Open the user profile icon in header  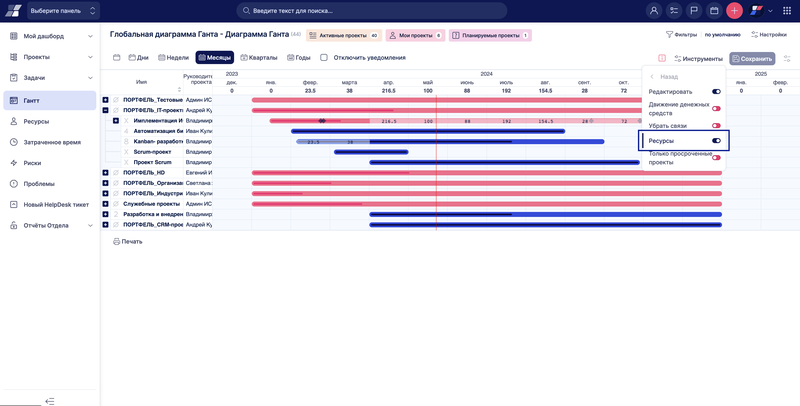654,11
